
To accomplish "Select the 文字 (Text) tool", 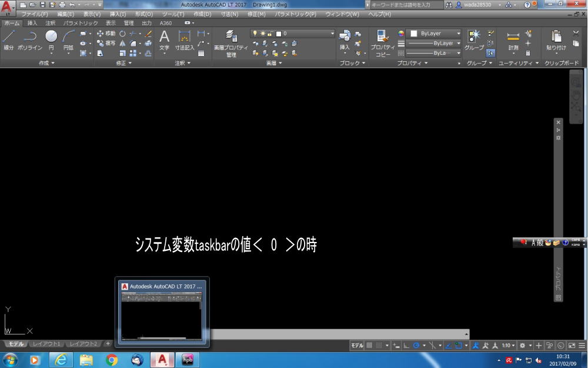I will pos(164,40).
